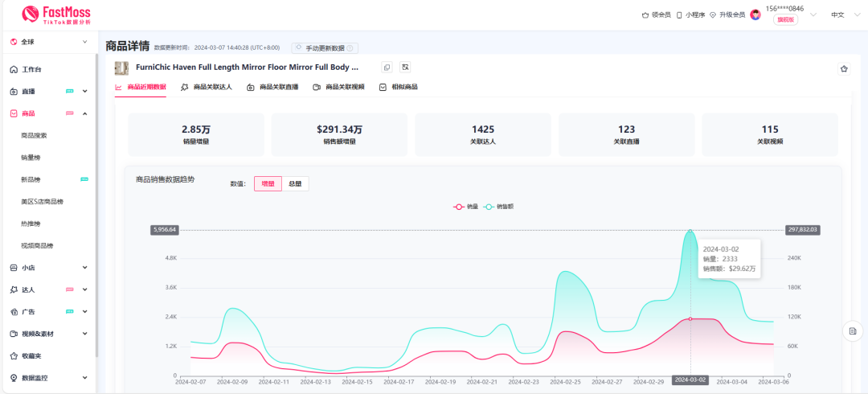Viewport: 868px width, 394px height.
Task: Switch to 总量 value toggle
Action: [295, 183]
